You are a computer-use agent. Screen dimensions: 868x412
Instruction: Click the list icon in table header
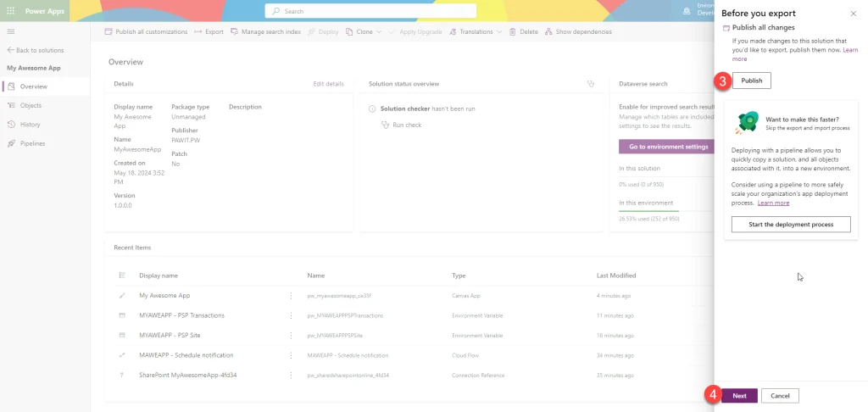(x=122, y=276)
